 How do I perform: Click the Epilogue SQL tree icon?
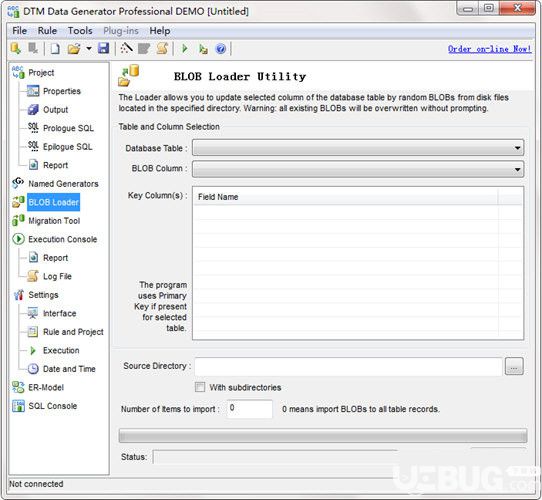33,147
